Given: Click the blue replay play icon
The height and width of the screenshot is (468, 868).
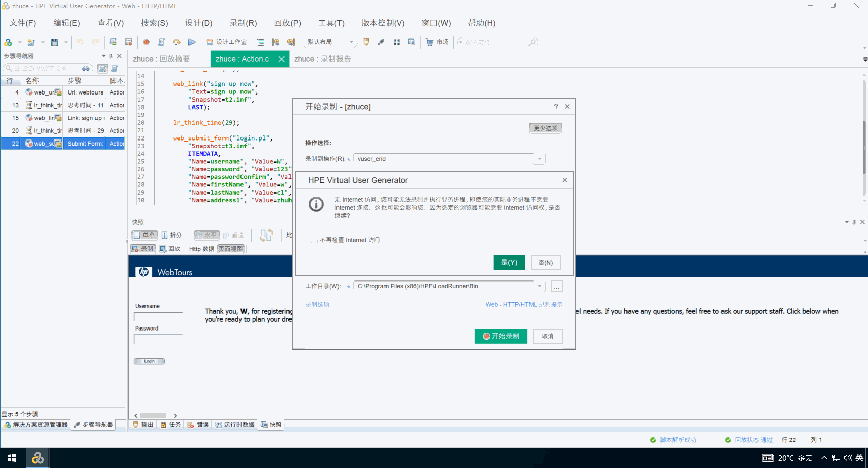Looking at the screenshot, I should [x=191, y=42].
